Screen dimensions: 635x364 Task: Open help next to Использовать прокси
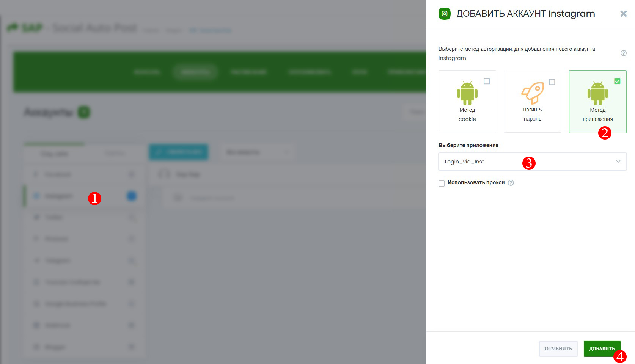click(511, 183)
